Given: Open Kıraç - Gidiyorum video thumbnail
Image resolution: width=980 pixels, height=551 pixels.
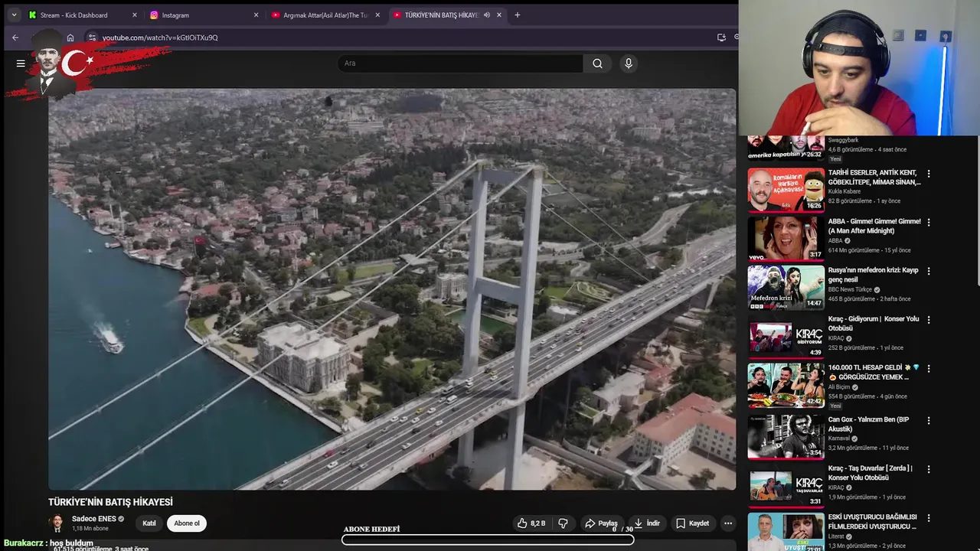Looking at the screenshot, I should [786, 337].
